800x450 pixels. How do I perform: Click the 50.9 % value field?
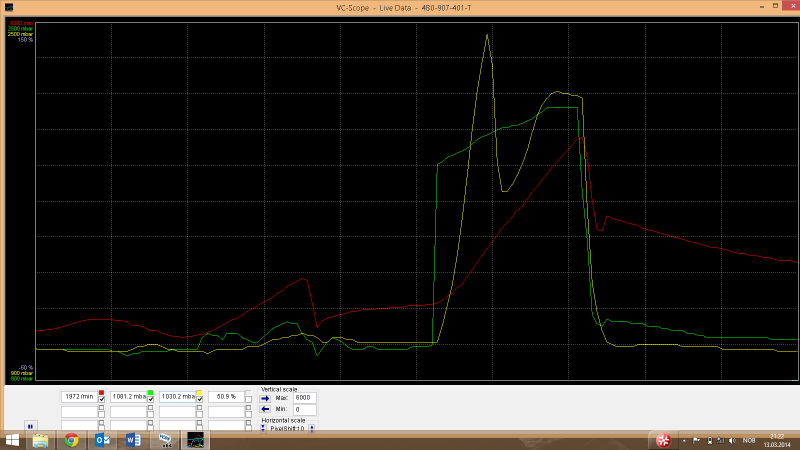point(226,396)
